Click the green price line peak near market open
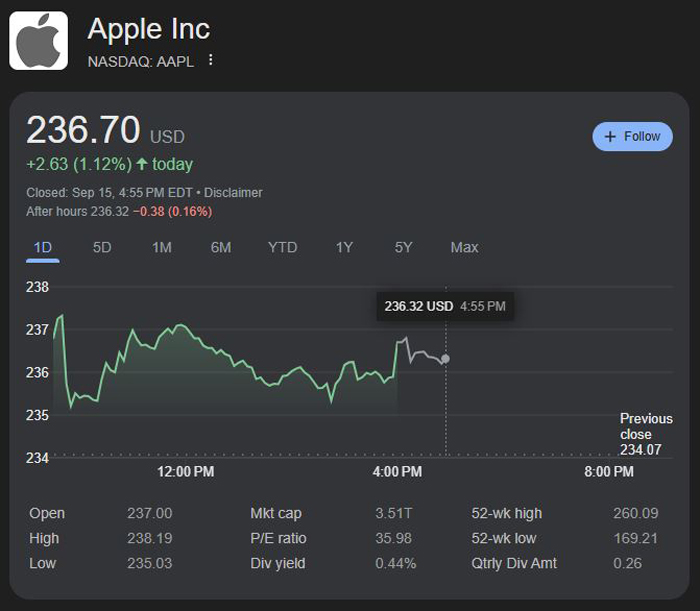Image resolution: width=700 pixels, height=611 pixels. [x=62, y=316]
